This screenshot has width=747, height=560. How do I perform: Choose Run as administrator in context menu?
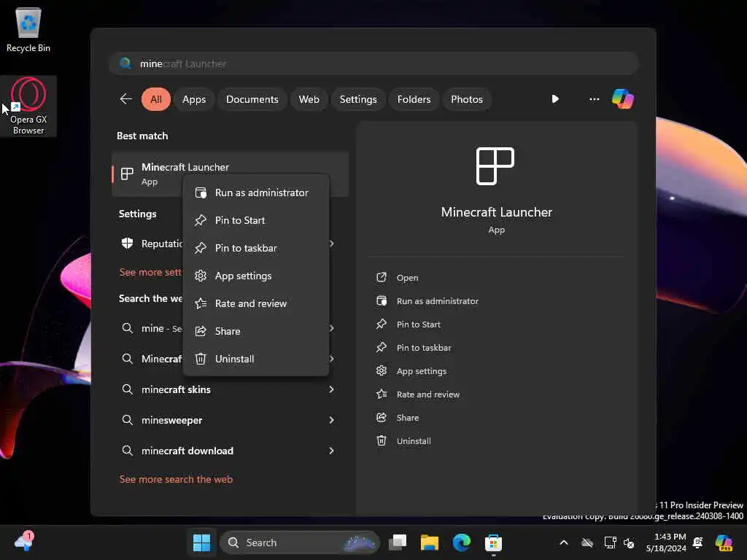[256, 192]
